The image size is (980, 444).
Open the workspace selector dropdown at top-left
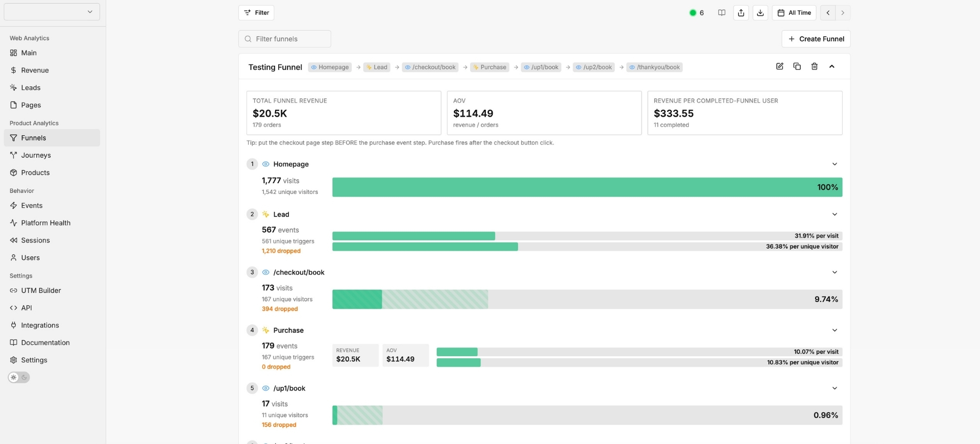coord(52,12)
